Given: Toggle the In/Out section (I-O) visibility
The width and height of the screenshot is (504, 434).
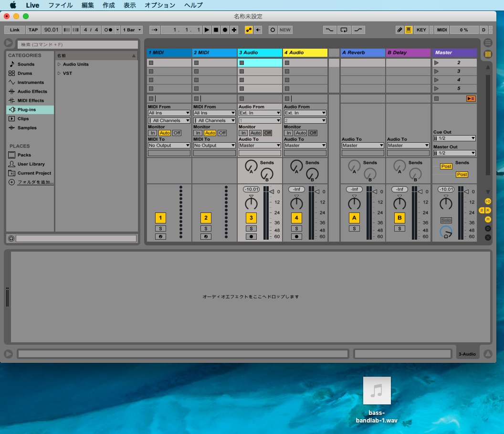Looking at the screenshot, I should pyautogui.click(x=488, y=201).
